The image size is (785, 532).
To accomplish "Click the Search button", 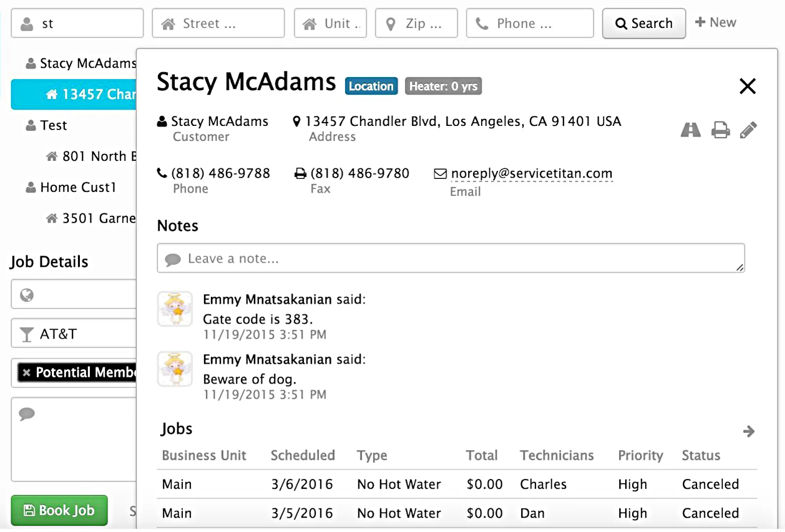I will [x=644, y=23].
